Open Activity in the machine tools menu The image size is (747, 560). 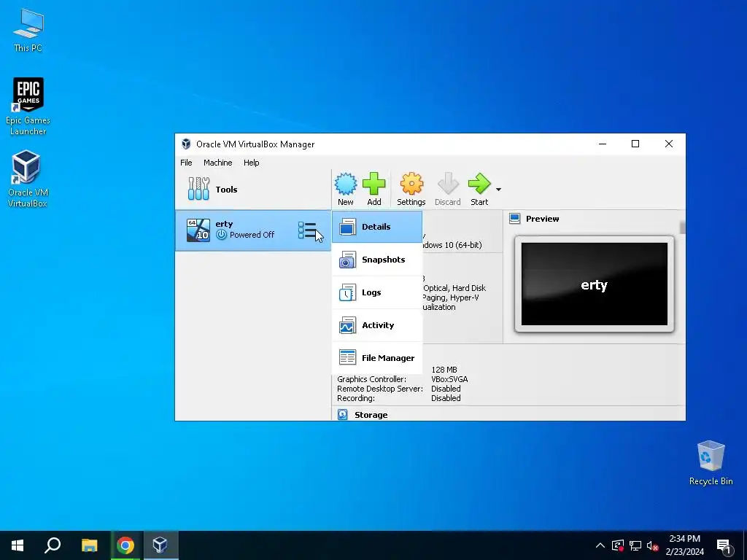tap(377, 325)
